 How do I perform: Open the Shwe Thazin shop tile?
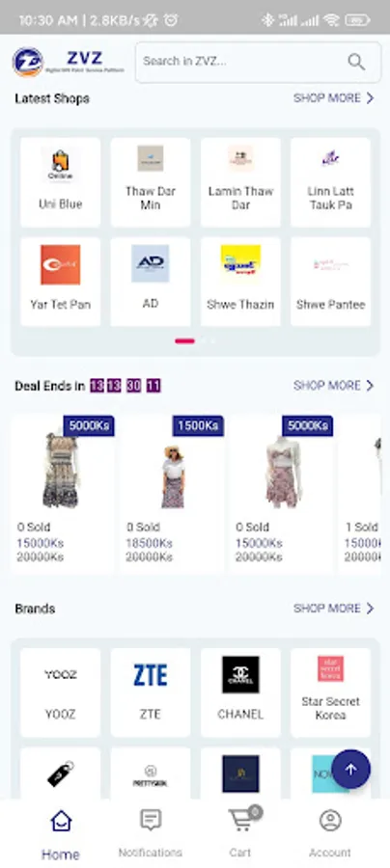(x=240, y=282)
